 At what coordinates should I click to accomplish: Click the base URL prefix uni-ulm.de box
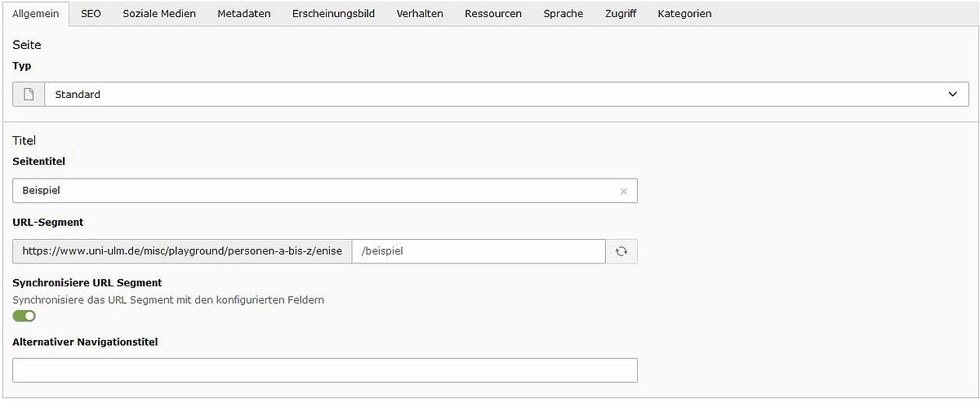pos(182,251)
